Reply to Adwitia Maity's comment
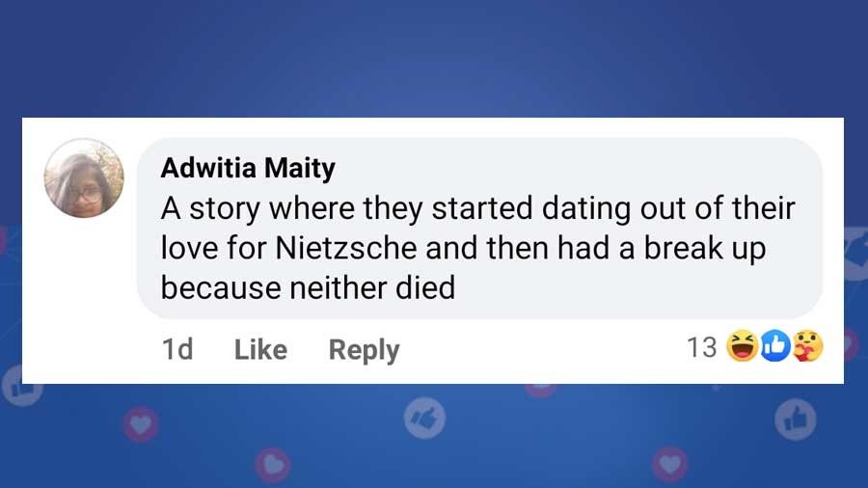868x488 pixels. pos(364,350)
